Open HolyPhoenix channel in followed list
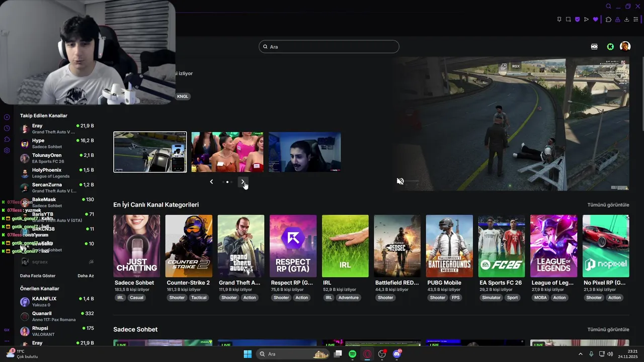Viewport: 644px width, 362px height. coord(57,173)
